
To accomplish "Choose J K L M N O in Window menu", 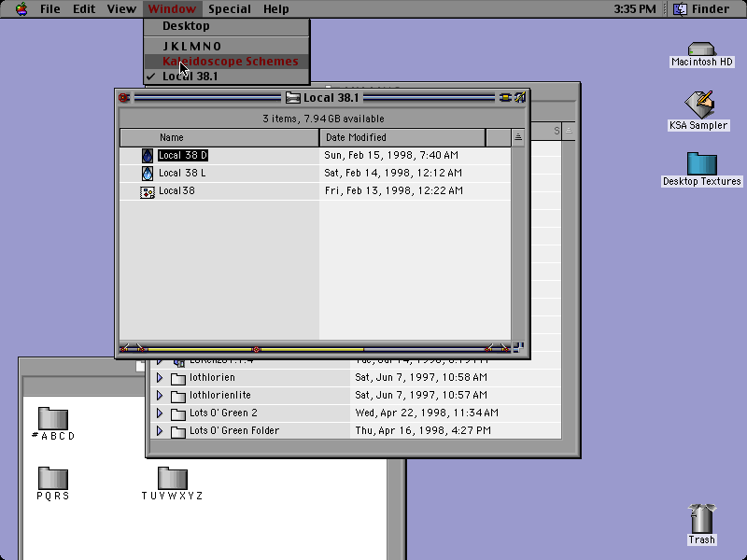I will tap(227, 46).
